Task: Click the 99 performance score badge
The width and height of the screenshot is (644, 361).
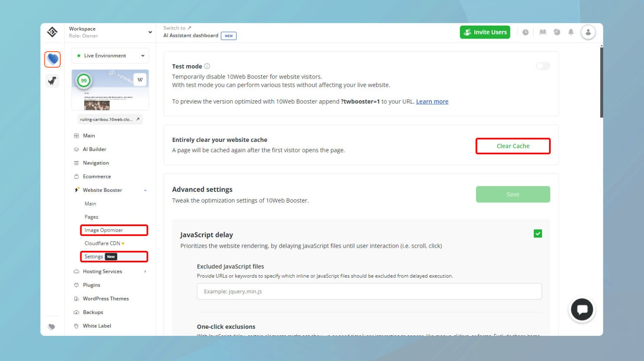Action: 84,81
